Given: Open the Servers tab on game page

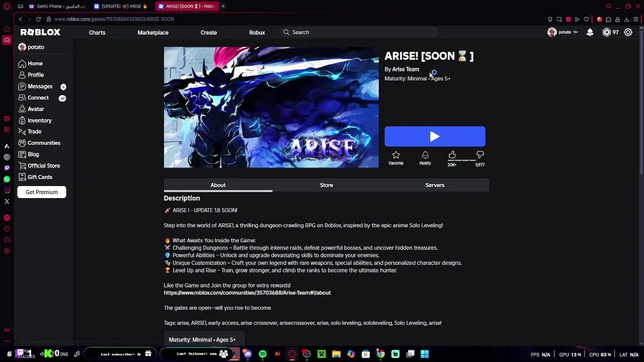Looking at the screenshot, I should tap(435, 185).
